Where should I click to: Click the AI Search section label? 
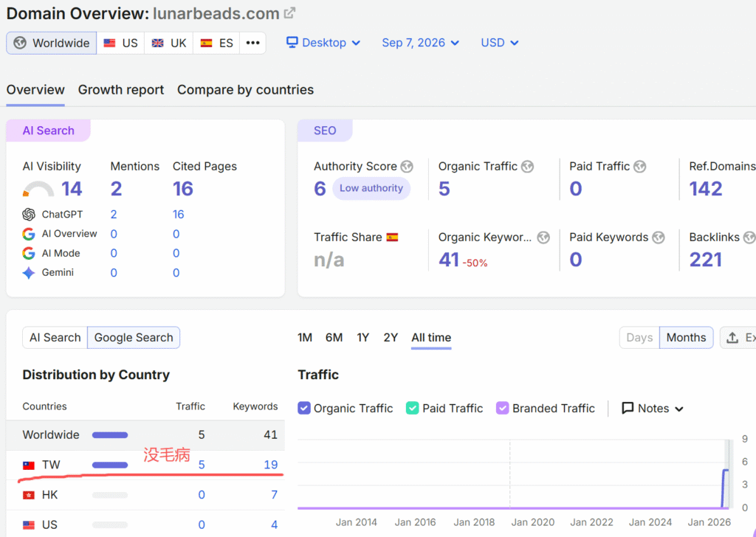point(48,131)
